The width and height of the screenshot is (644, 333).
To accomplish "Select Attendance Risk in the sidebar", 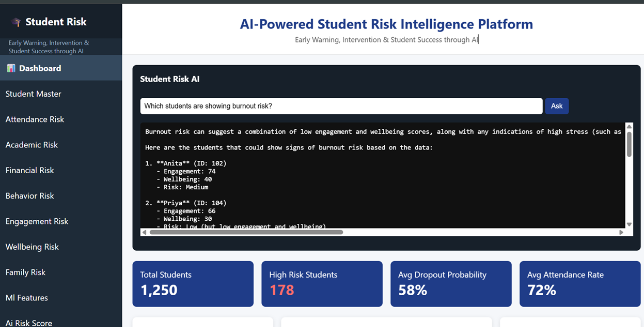I will (x=35, y=119).
